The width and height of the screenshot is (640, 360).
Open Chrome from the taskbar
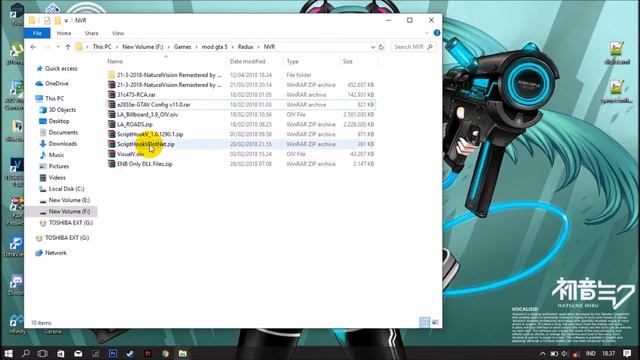(x=165, y=353)
